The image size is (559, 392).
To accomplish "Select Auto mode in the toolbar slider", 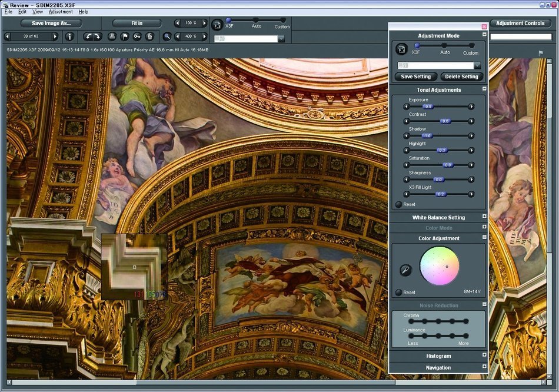I will pos(256,21).
